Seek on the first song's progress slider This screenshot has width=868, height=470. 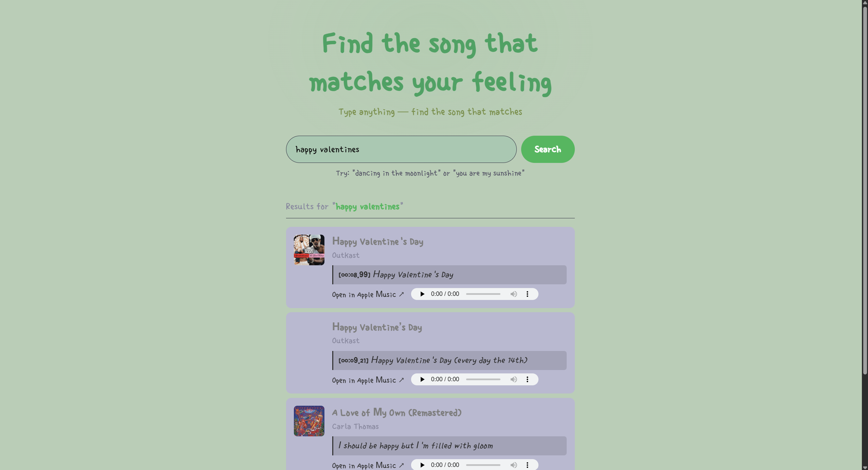[483, 294]
